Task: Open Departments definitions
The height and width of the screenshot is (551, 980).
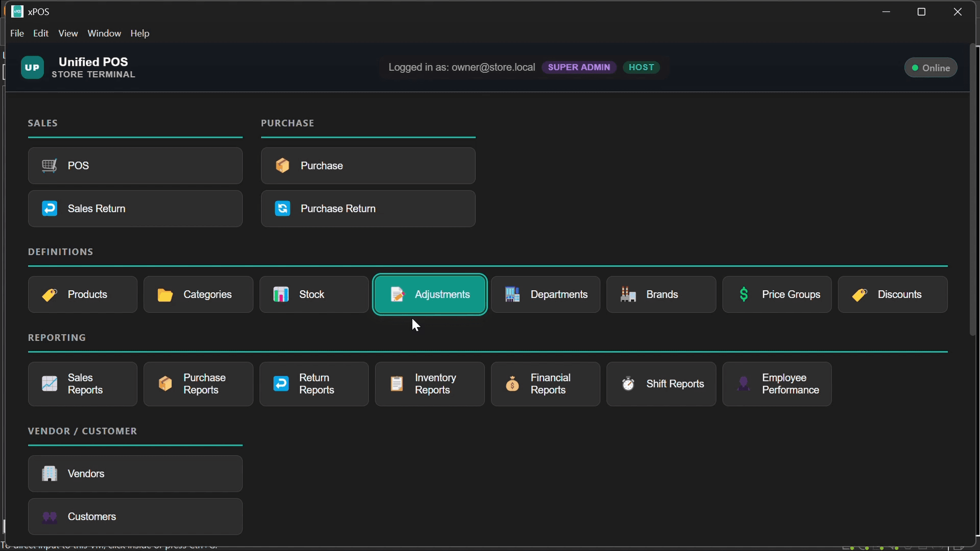Action: 546,294
